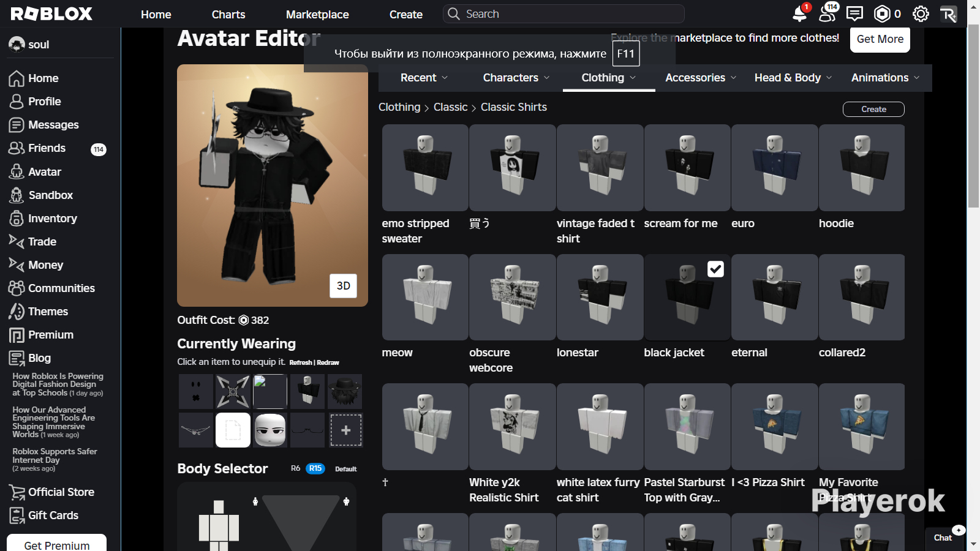The width and height of the screenshot is (980, 551).
Task: Click the page vertical scrollbar
Action: click(x=973, y=116)
